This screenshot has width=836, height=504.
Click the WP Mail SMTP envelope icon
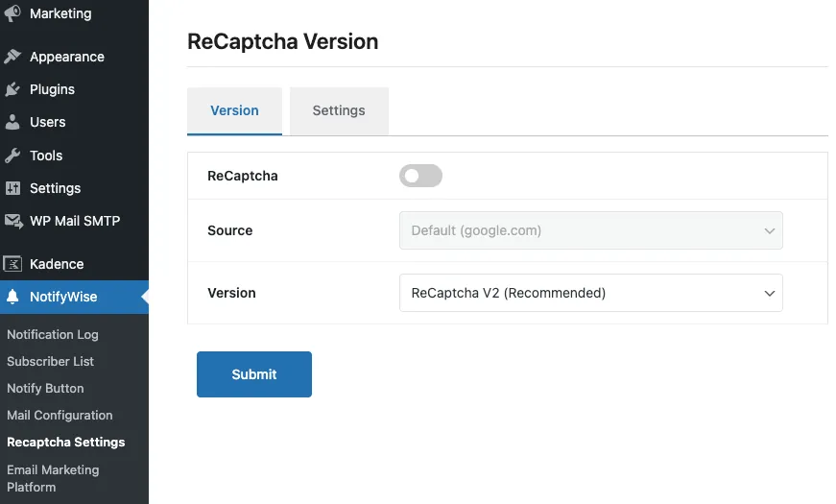(x=12, y=221)
